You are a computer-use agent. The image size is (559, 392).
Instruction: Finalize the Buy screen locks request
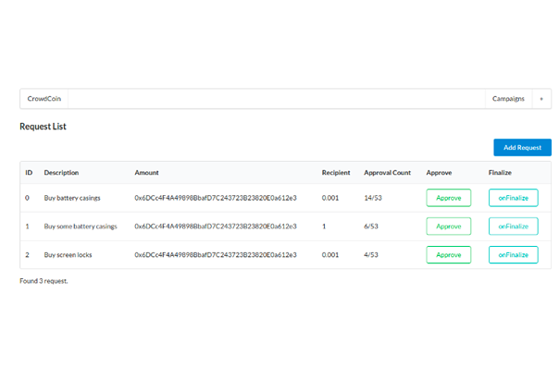(x=513, y=255)
